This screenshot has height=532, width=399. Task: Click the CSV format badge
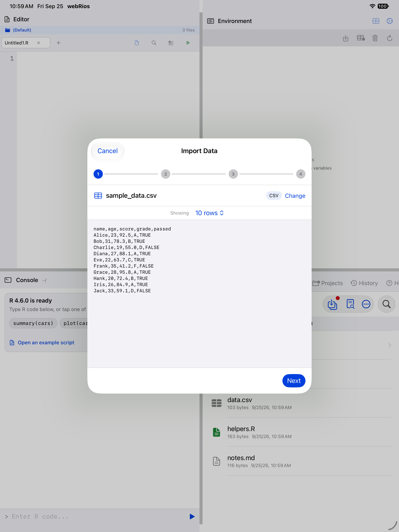click(x=274, y=195)
